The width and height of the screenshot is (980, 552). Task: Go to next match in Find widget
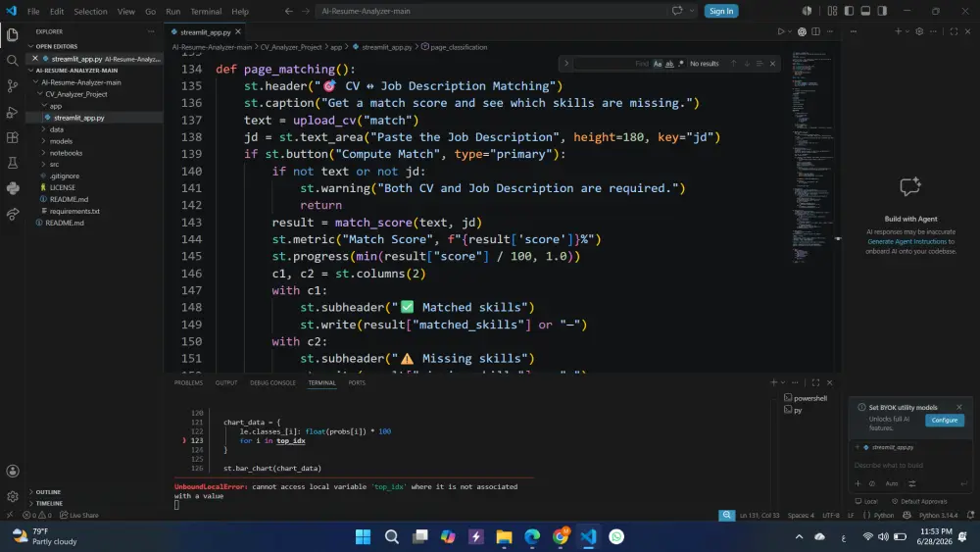tap(746, 63)
